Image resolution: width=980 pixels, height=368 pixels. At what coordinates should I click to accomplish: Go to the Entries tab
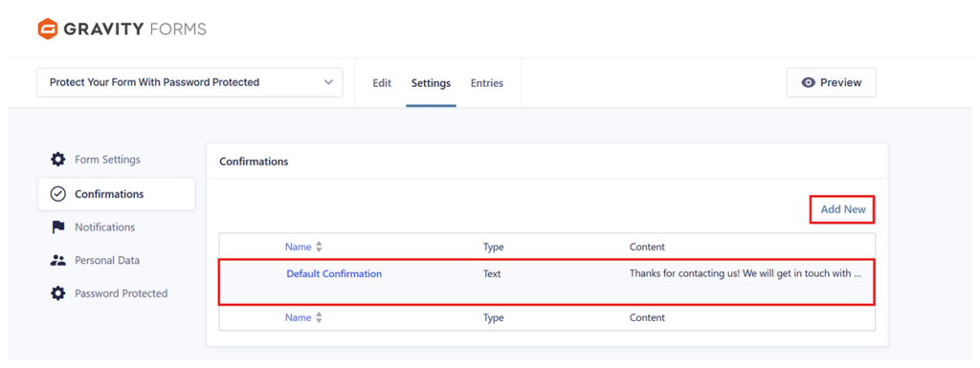487,83
